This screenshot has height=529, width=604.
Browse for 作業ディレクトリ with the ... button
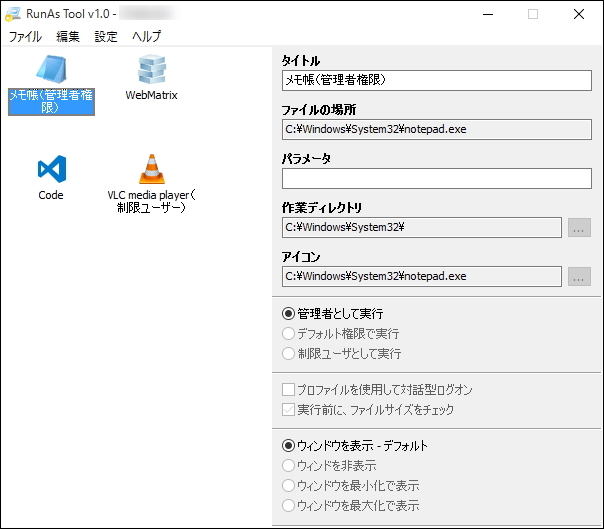coord(579,228)
